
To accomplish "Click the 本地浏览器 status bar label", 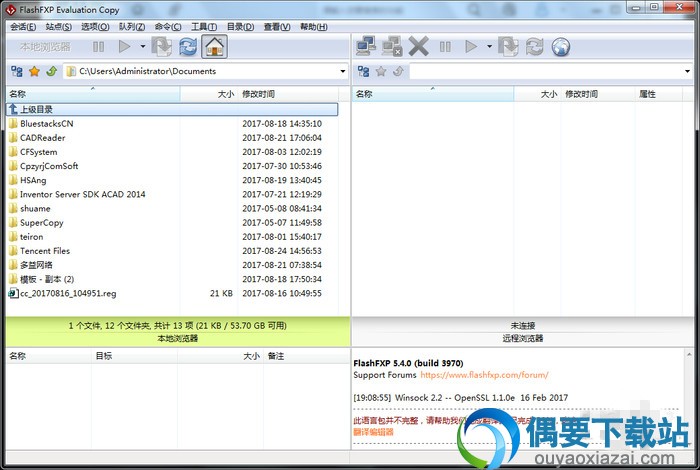I will click(178, 339).
